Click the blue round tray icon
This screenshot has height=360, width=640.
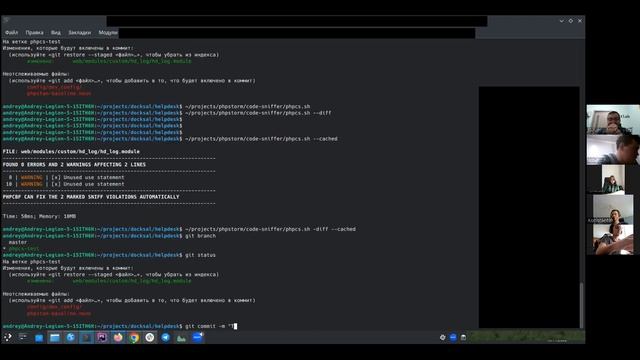[x=453, y=337]
